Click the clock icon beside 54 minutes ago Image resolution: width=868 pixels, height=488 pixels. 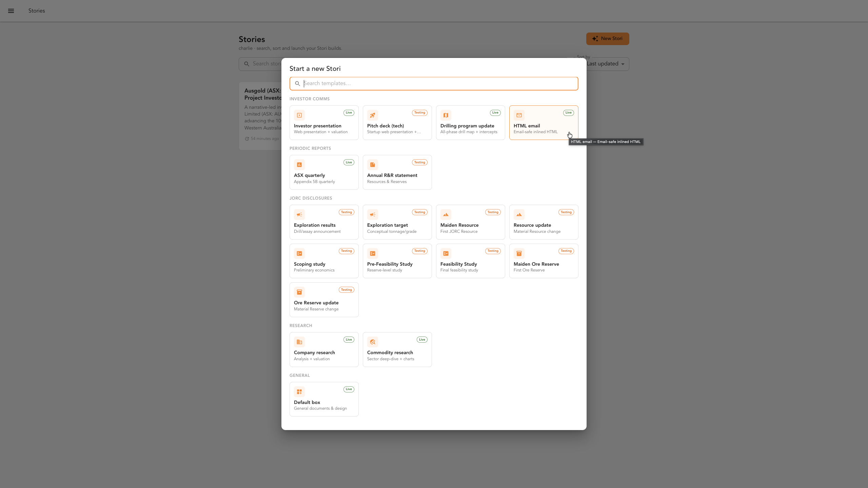click(x=247, y=139)
